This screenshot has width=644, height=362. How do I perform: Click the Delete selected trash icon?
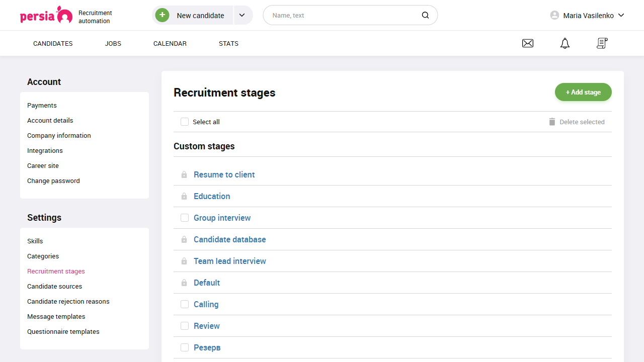pyautogui.click(x=552, y=122)
